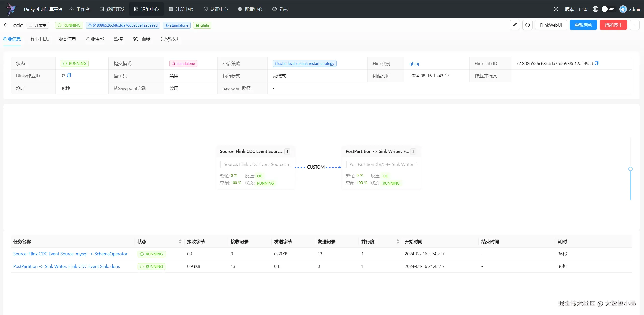Select the PostPartition Sink Writer DAG node
644x315 pixels.
[381, 167]
